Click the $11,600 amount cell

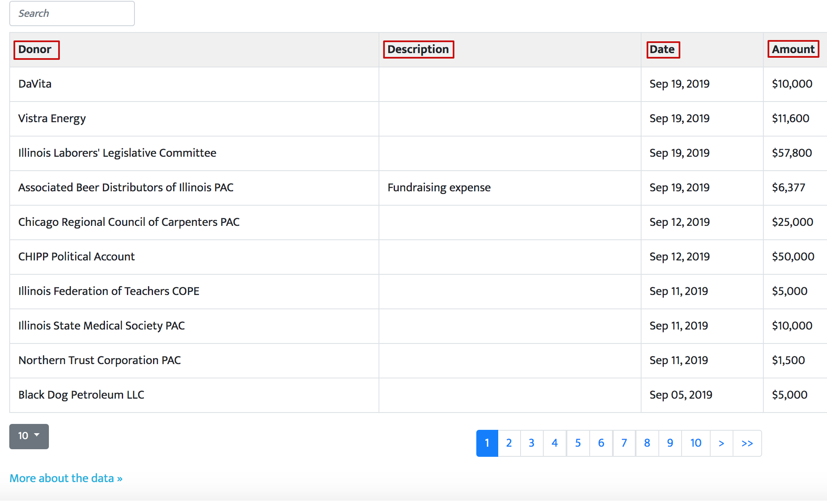[795, 119]
